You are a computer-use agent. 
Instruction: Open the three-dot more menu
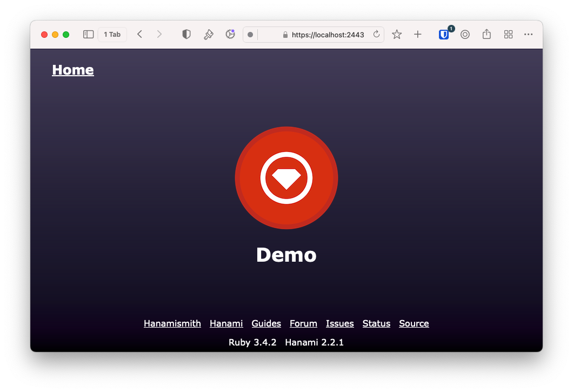pos(529,35)
